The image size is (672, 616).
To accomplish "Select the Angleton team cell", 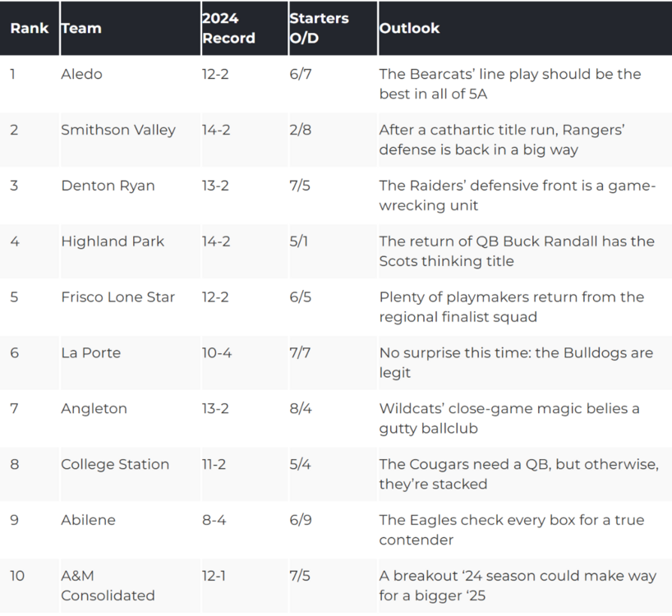I will coord(94,409).
